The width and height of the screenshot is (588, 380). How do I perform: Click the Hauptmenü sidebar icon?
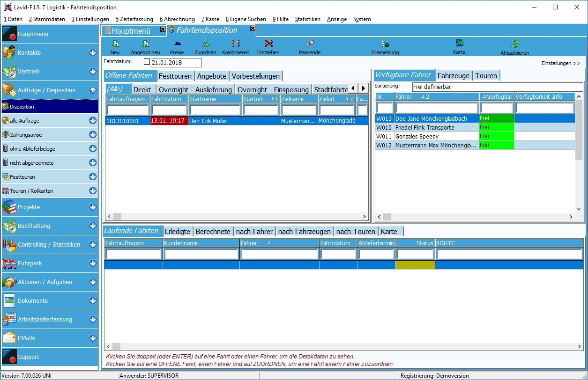[x=9, y=34]
